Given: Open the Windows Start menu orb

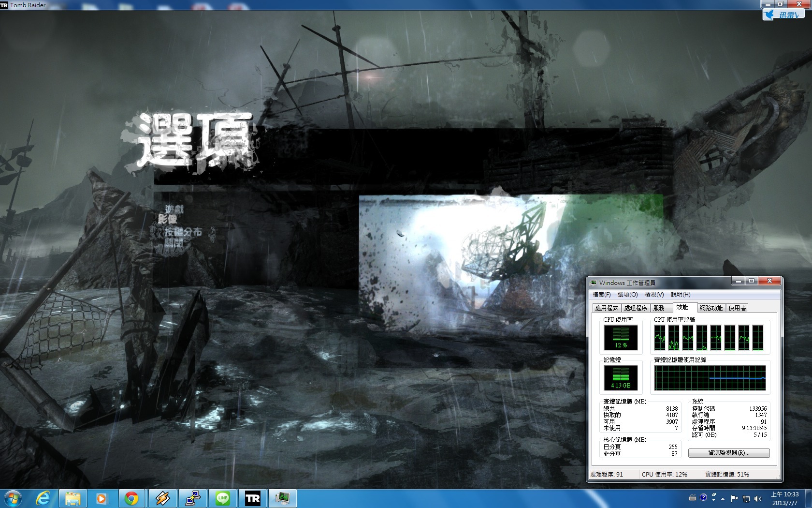Looking at the screenshot, I should click(13, 498).
